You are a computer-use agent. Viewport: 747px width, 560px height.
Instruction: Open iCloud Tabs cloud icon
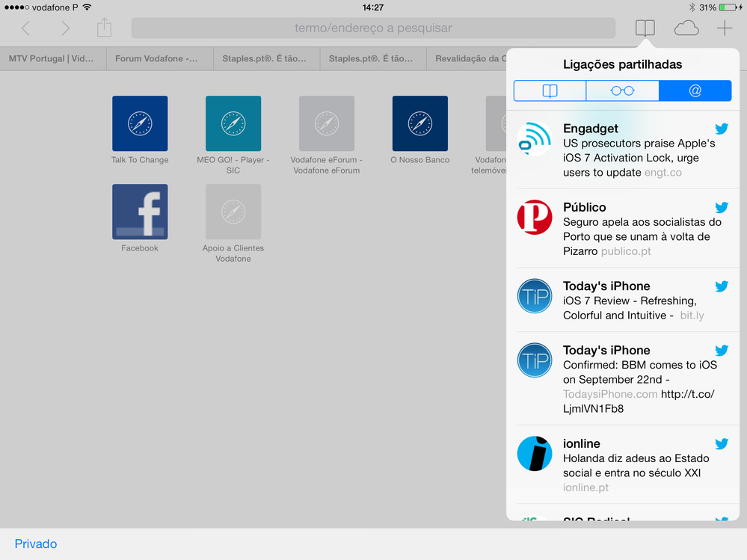pyautogui.click(x=686, y=28)
